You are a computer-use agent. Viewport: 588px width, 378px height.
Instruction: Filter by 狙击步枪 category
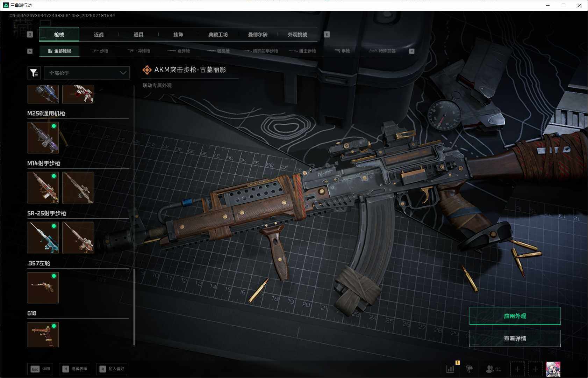(302, 51)
